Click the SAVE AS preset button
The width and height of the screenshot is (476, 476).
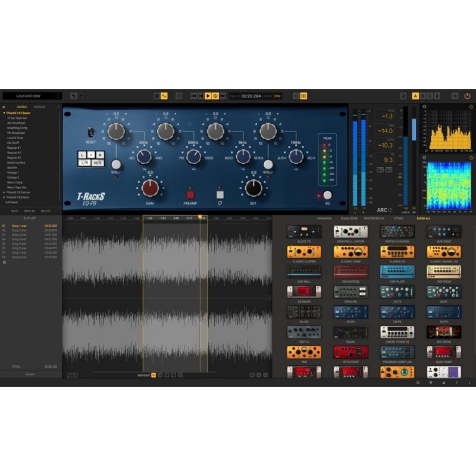[30, 210]
